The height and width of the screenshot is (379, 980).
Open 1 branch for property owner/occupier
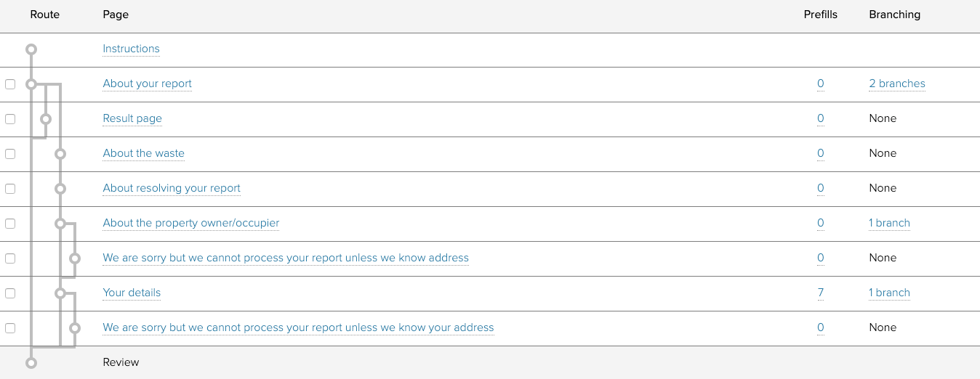889,223
